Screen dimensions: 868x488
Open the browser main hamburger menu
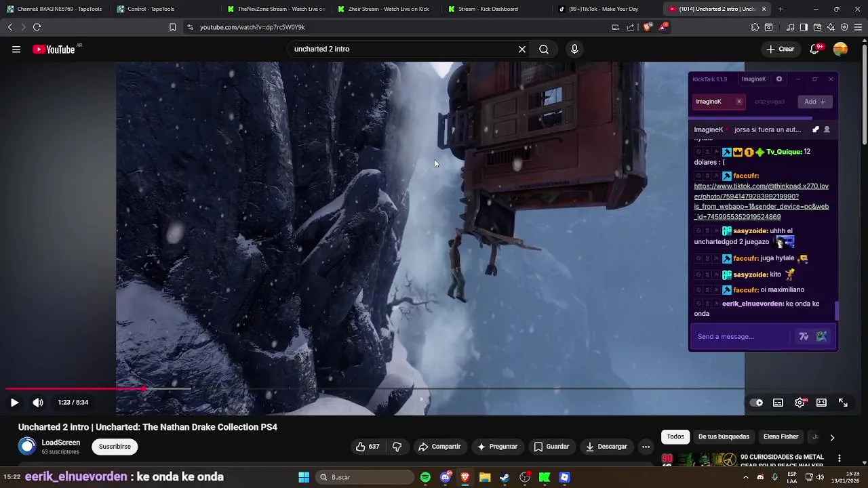click(x=859, y=27)
